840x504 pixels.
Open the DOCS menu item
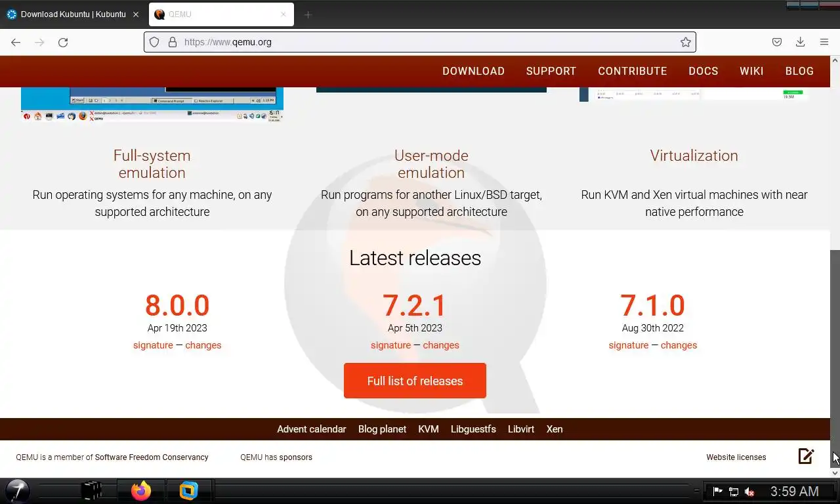tap(703, 71)
